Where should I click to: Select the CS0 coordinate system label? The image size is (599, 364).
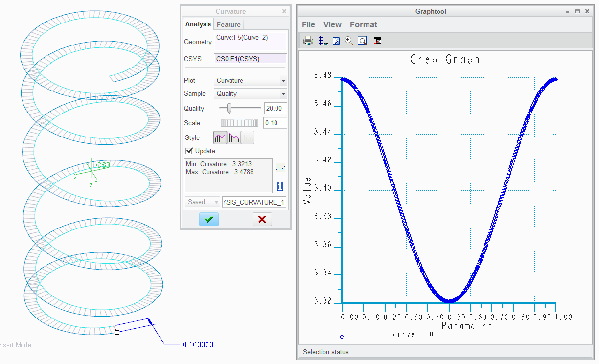coord(103,165)
